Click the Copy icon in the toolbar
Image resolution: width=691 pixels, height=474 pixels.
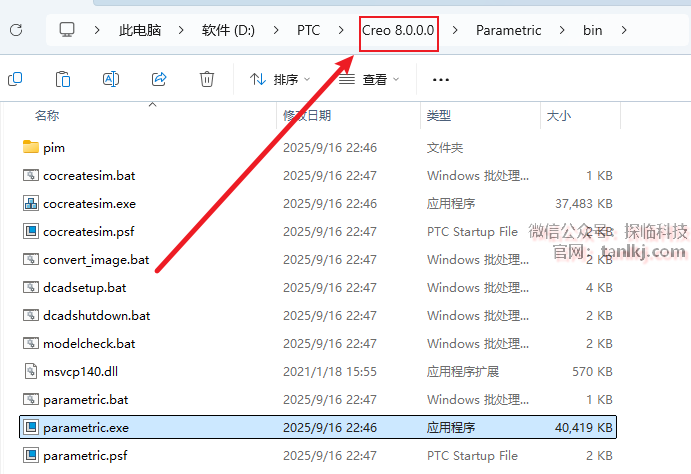[x=16, y=79]
